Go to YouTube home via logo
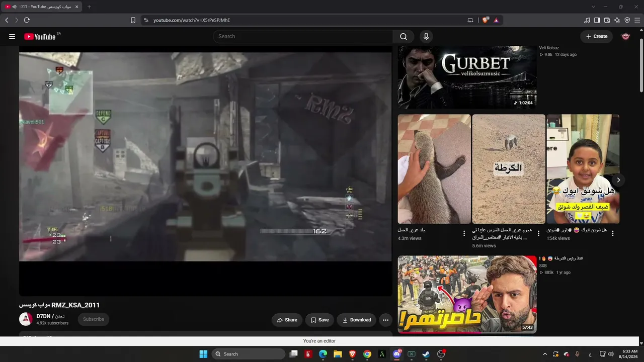644x362 pixels. coord(40,36)
